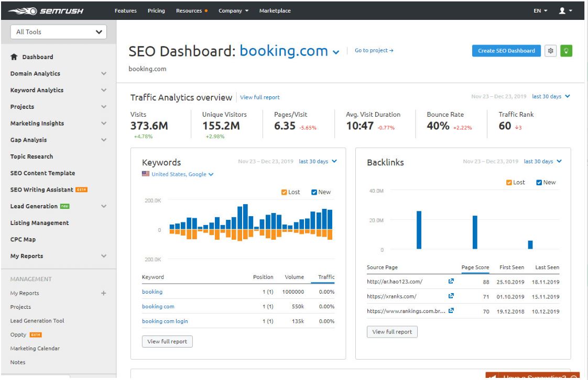588x380 pixels.
Task: Click the Go to project link
Action: 374,51
